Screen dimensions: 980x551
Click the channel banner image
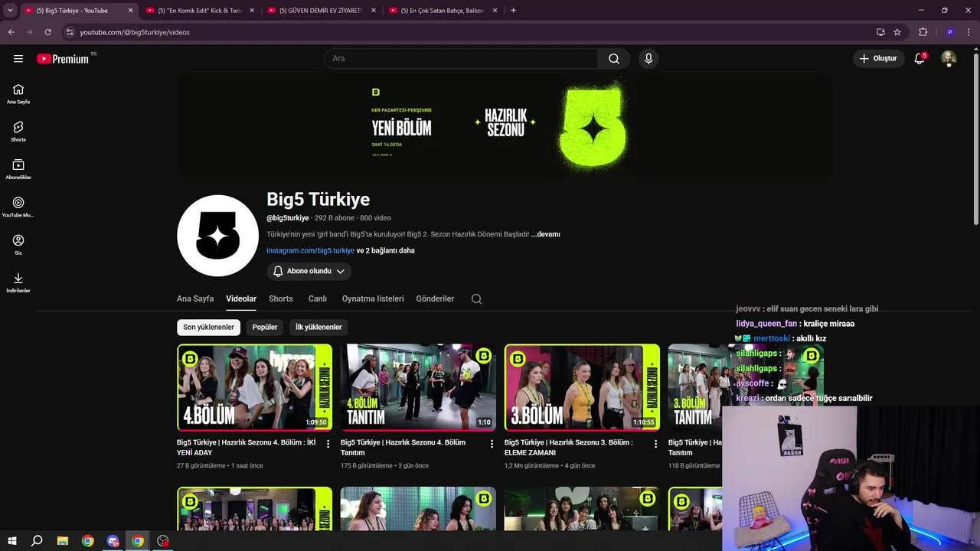(505, 125)
